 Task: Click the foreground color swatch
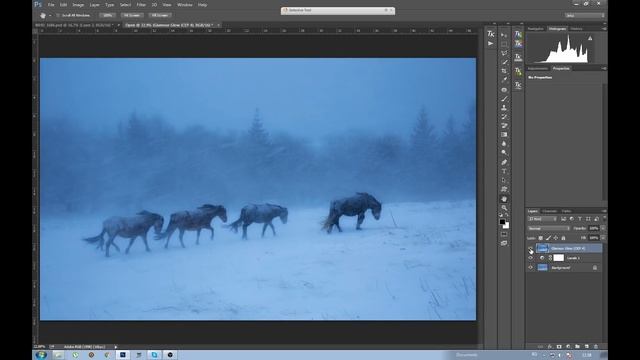[x=502, y=222]
